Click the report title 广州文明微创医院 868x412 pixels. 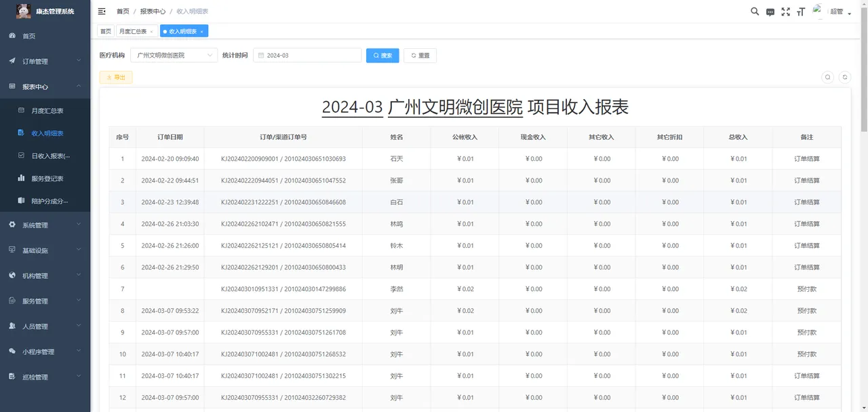(x=456, y=107)
